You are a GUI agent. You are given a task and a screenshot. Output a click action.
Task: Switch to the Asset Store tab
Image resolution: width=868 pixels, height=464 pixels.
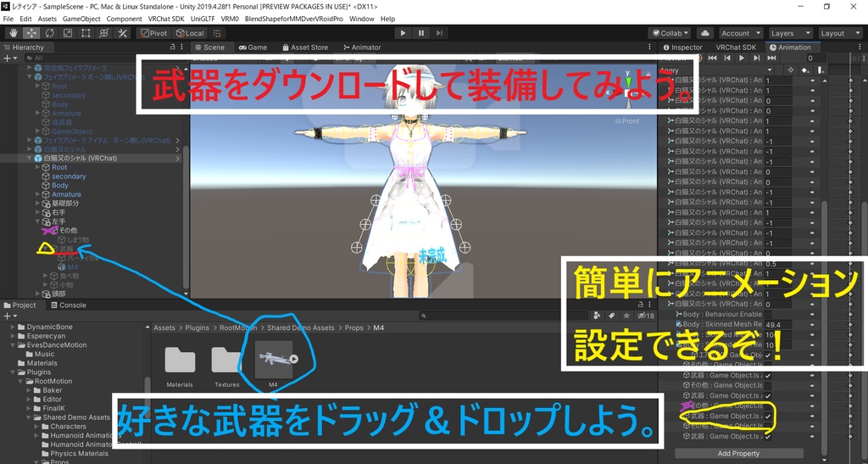pos(305,48)
